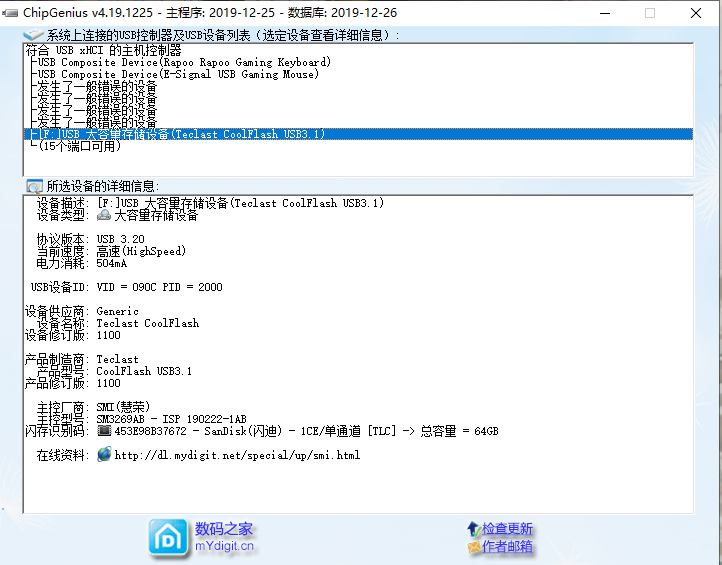Click the SanDisk flash ID text line

click(x=306, y=431)
